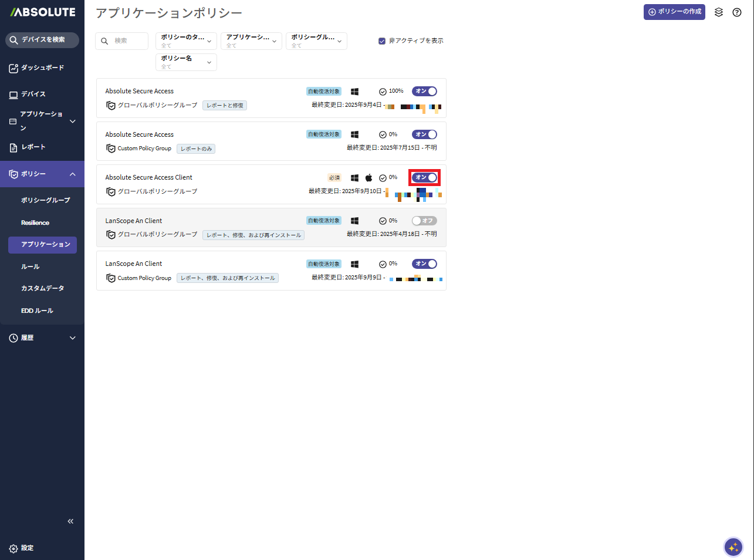Viewport: 754px width, 560px height.
Task: Click the AI assistant sparkle icon
Action: click(733, 547)
